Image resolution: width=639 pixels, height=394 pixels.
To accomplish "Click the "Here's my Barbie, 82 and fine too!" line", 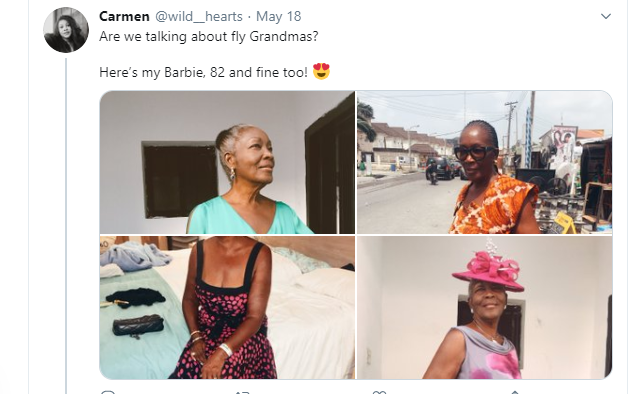I will click(203, 72).
